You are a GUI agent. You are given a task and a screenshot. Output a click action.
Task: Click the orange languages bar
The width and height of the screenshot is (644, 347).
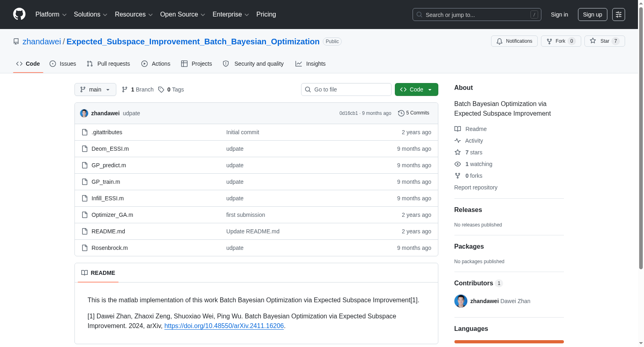tap(509, 342)
